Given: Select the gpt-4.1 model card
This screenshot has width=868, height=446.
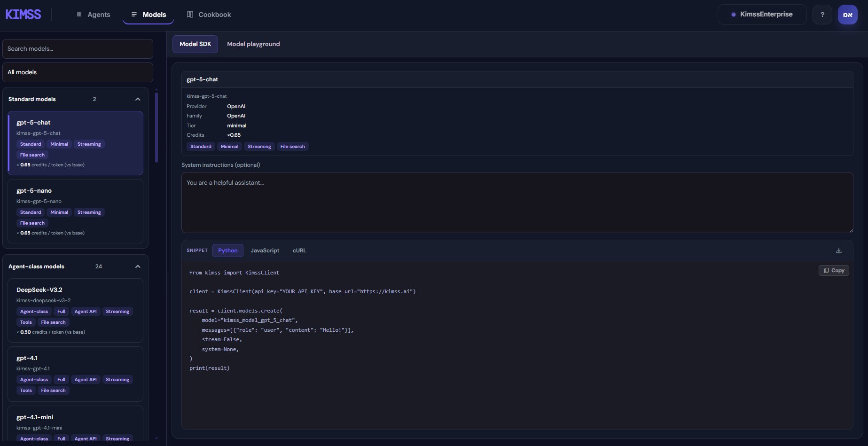Looking at the screenshot, I should click(76, 374).
